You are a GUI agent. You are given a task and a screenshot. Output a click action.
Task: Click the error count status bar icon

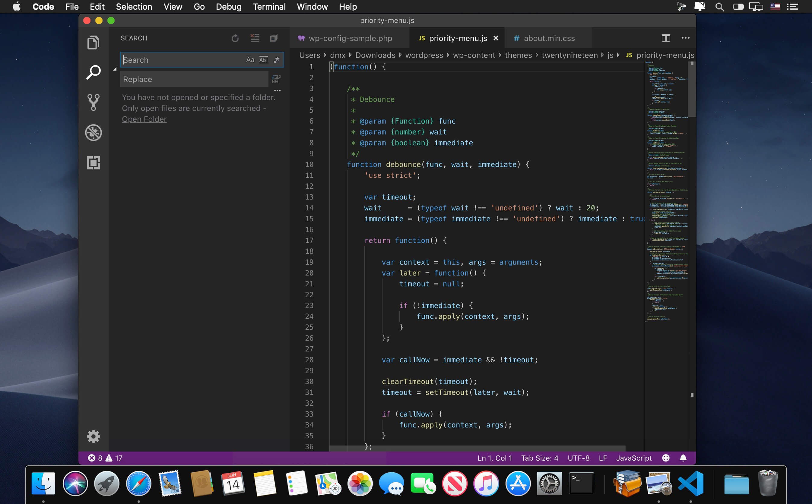pyautogui.click(x=95, y=458)
